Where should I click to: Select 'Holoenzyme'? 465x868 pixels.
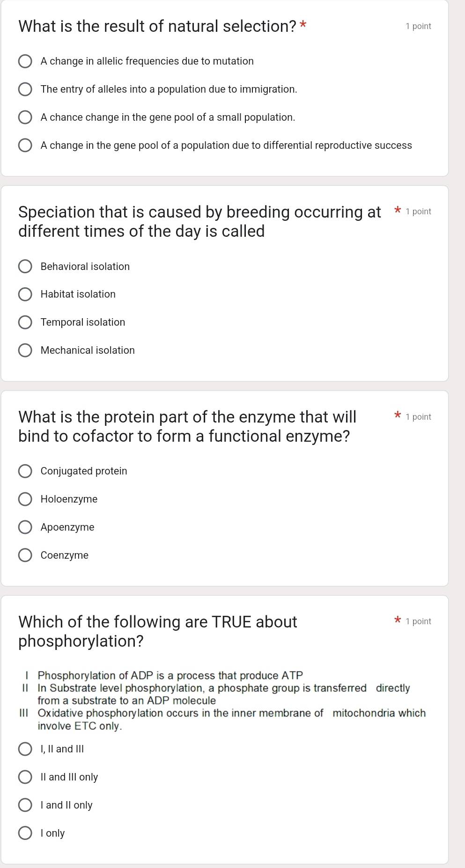(x=26, y=499)
